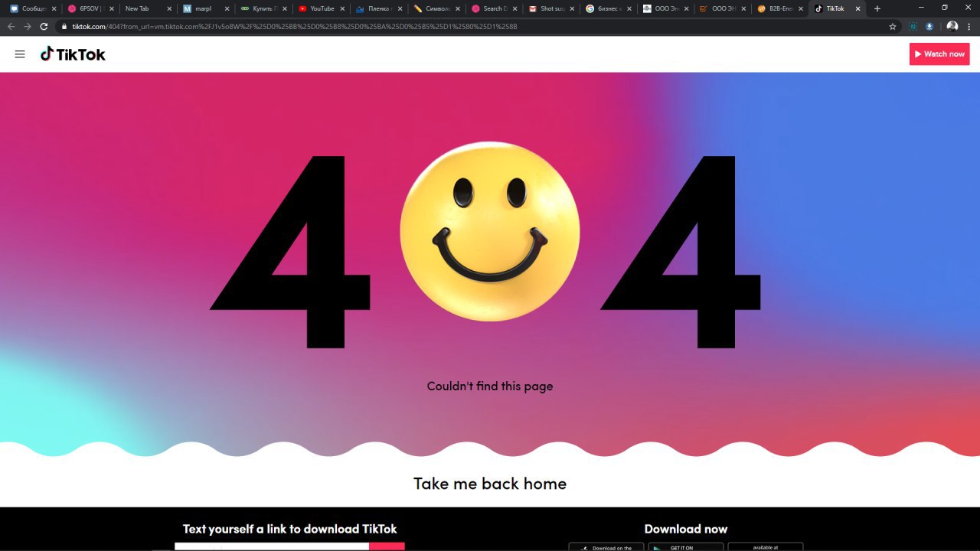Click the available at store badge

766,547
